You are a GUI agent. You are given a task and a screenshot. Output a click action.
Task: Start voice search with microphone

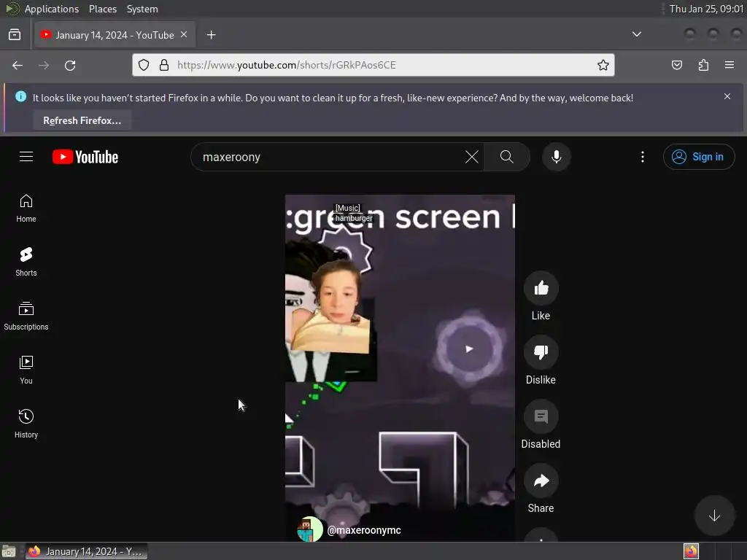click(x=556, y=157)
